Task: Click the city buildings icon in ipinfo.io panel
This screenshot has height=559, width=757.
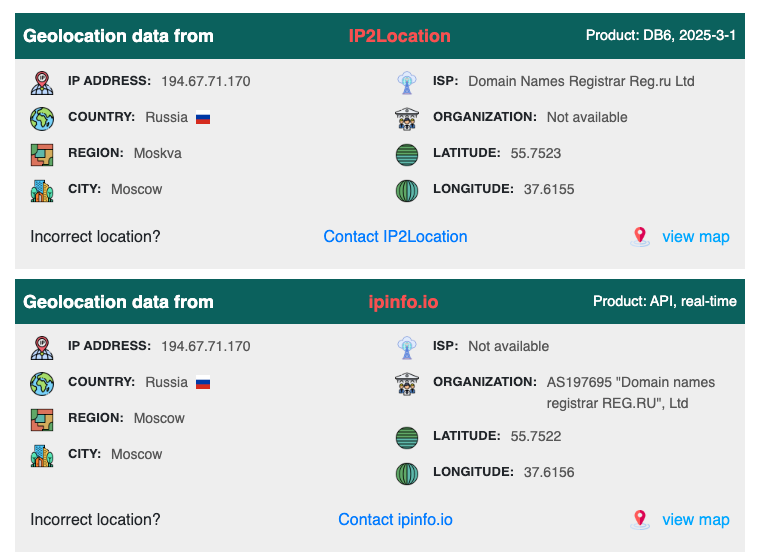Action: click(42, 456)
